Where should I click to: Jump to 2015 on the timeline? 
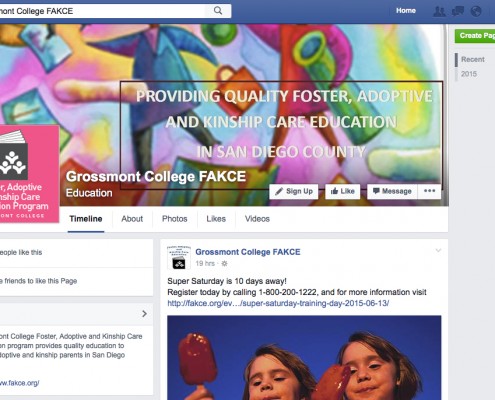pos(469,74)
